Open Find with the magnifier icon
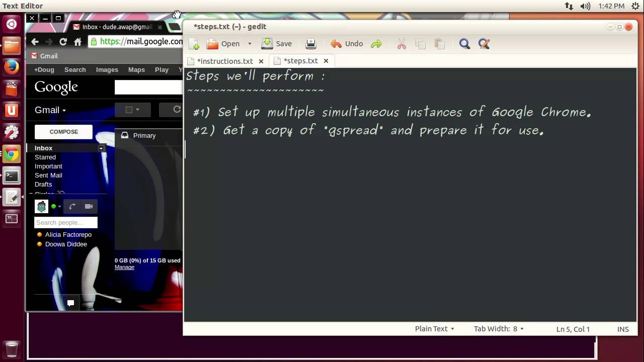The height and width of the screenshot is (362, 644). coord(464,44)
